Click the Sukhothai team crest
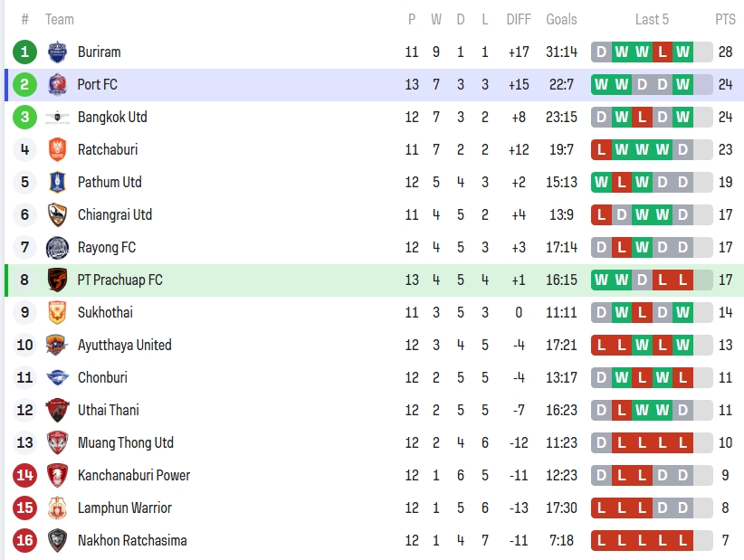This screenshot has width=744, height=560. [58, 312]
